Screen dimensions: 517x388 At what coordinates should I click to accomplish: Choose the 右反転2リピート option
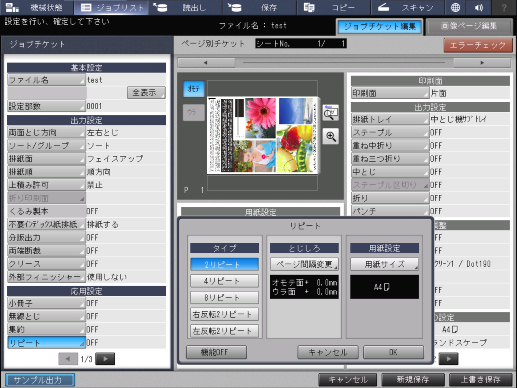(x=224, y=314)
